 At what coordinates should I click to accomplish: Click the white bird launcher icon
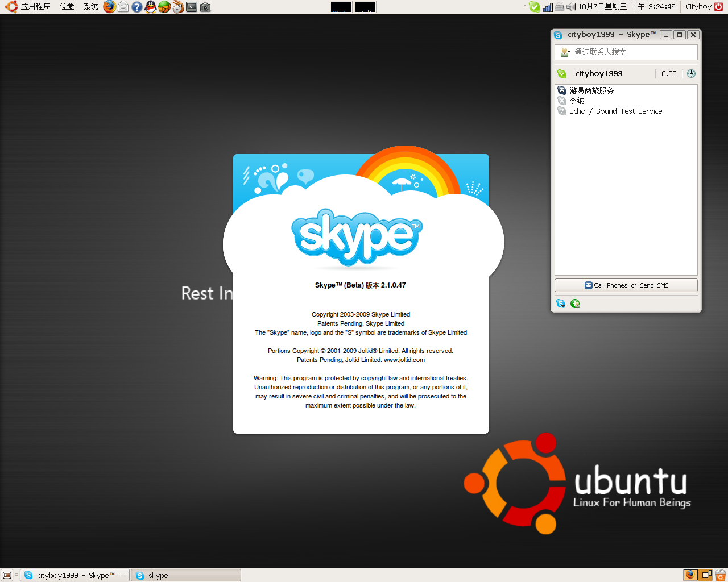pyautogui.click(x=178, y=7)
